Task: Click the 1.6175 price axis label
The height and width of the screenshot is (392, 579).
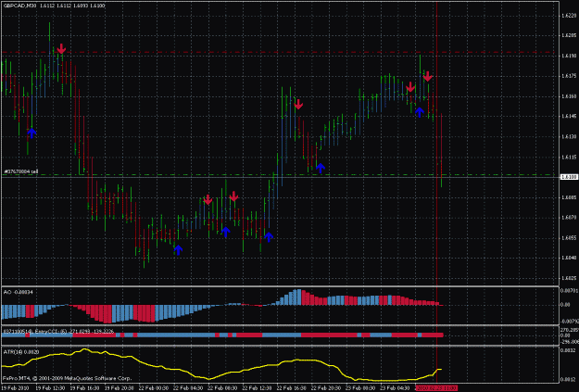Action: (x=569, y=76)
